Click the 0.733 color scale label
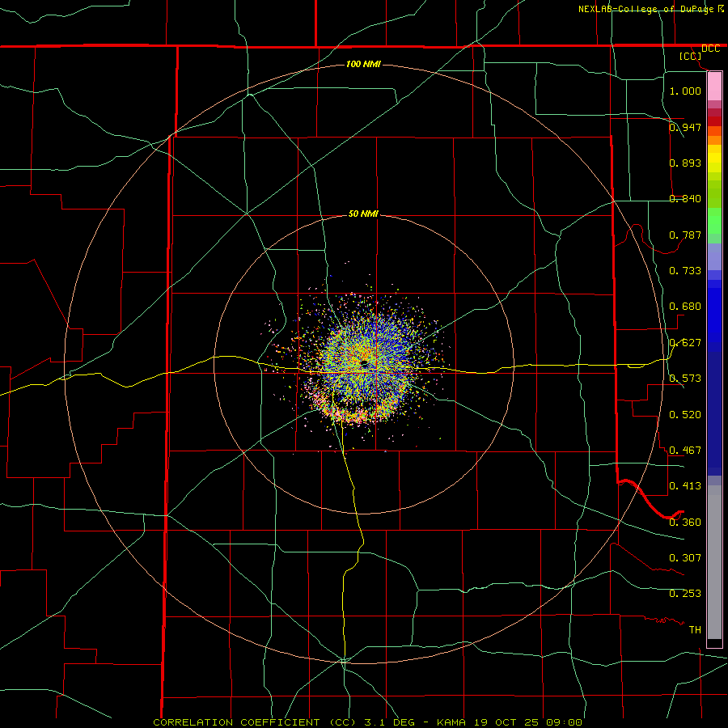Viewport: 728px width, 728px height. tap(685, 270)
